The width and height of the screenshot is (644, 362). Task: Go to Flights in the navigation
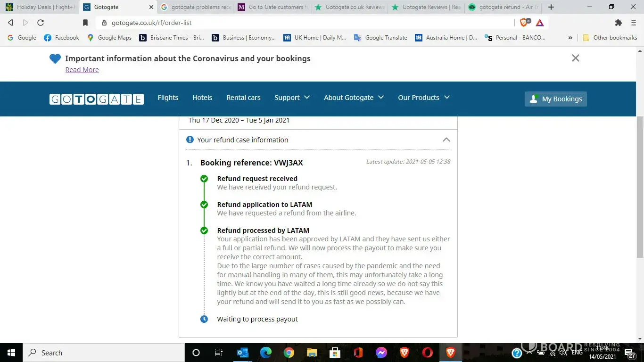click(168, 98)
